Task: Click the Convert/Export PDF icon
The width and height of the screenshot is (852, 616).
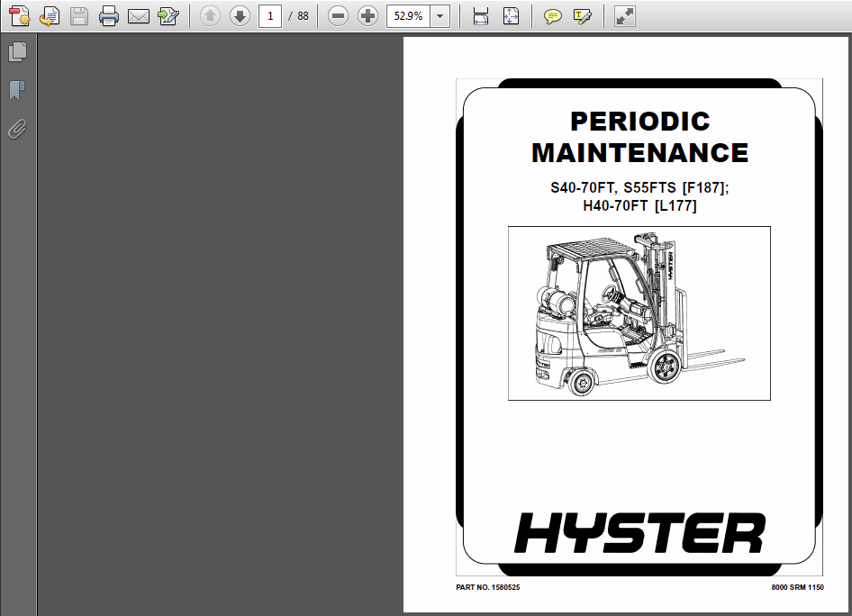Action: (168, 16)
